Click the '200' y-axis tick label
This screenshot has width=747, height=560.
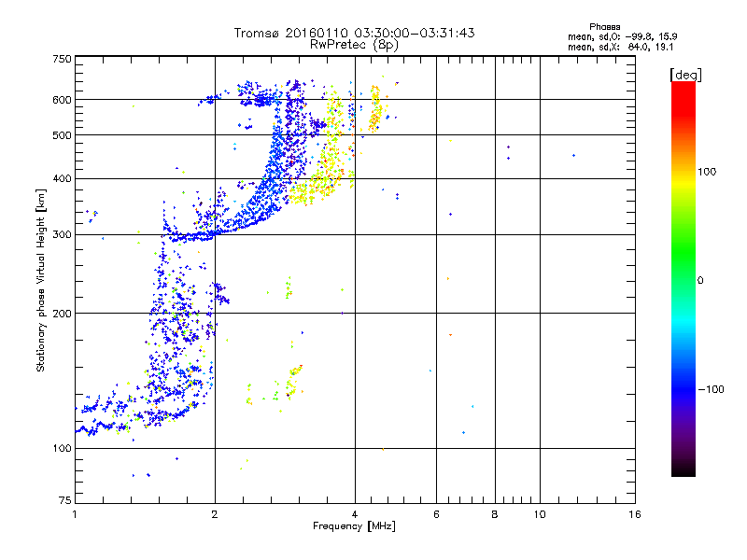[x=62, y=314]
